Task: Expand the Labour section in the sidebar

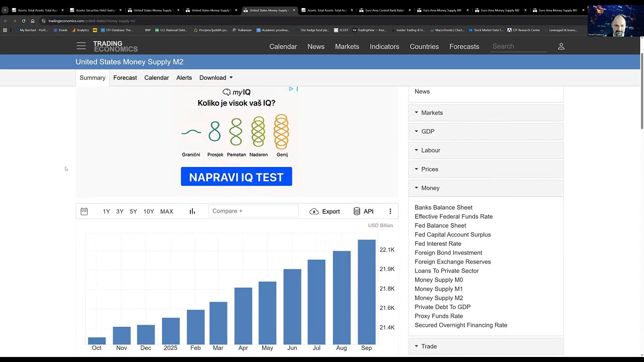Action: (486, 150)
